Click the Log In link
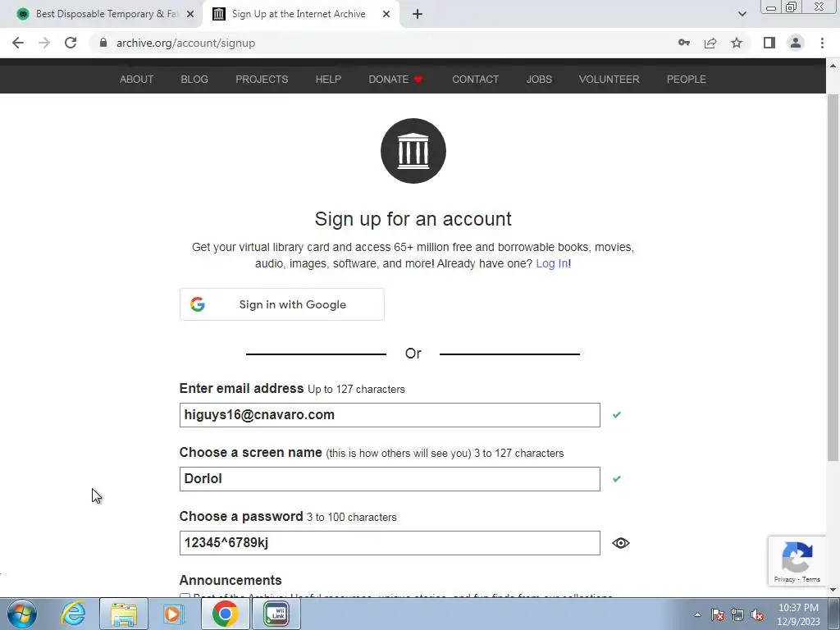840x630 pixels. (x=552, y=263)
